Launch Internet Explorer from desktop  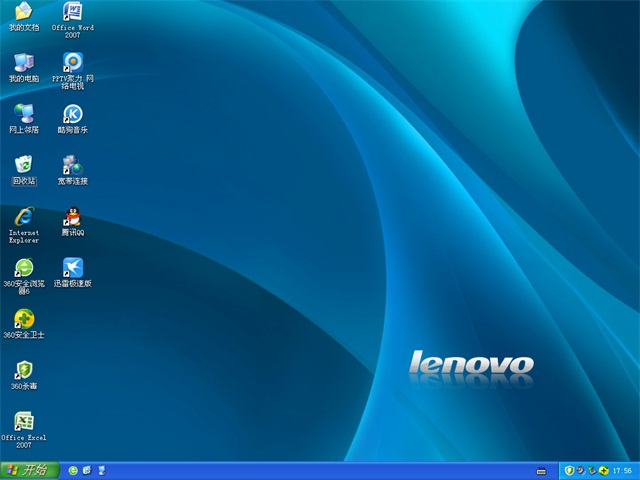pyautogui.click(x=23, y=217)
